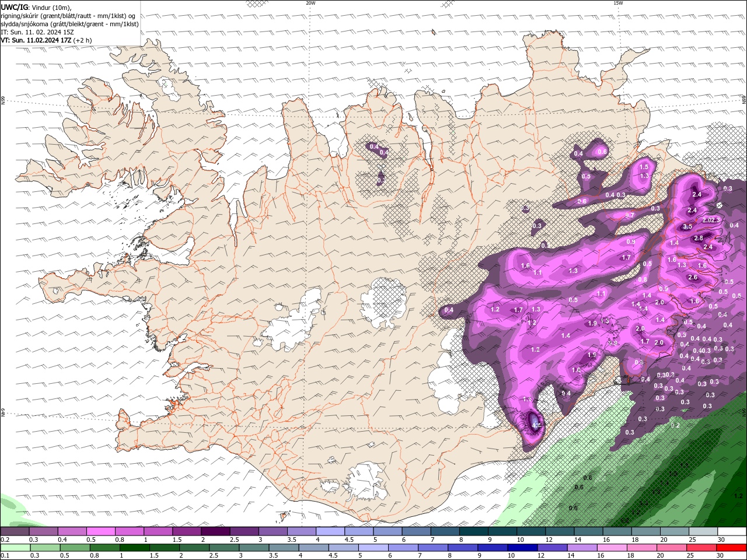Pick the 3.5 gray-blue swatch in lower legend
Screen dimensions: 747x560
point(284,547)
